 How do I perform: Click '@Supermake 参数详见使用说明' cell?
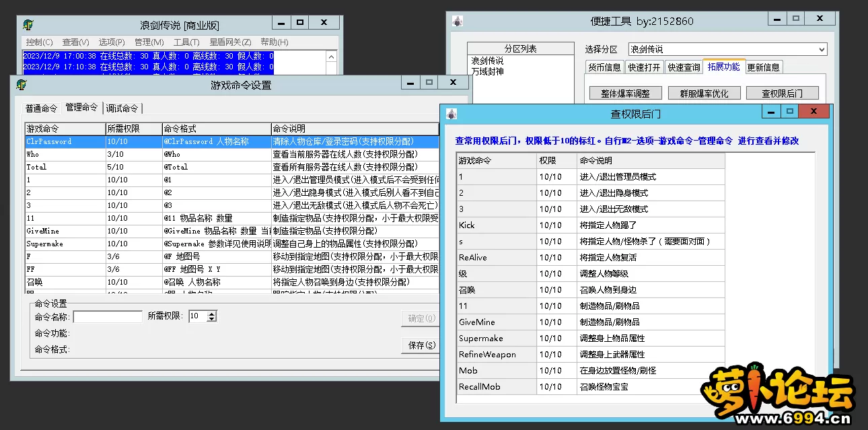(216, 244)
